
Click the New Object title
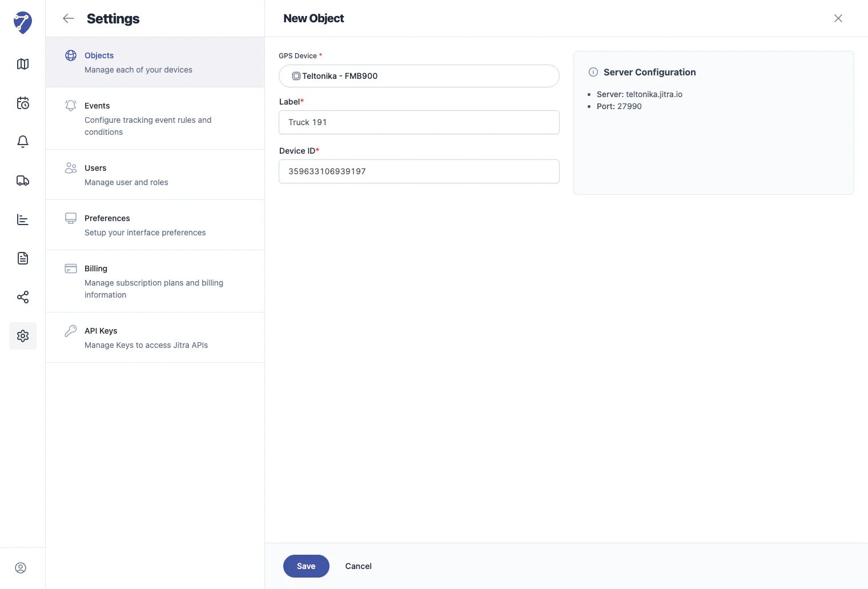click(314, 18)
